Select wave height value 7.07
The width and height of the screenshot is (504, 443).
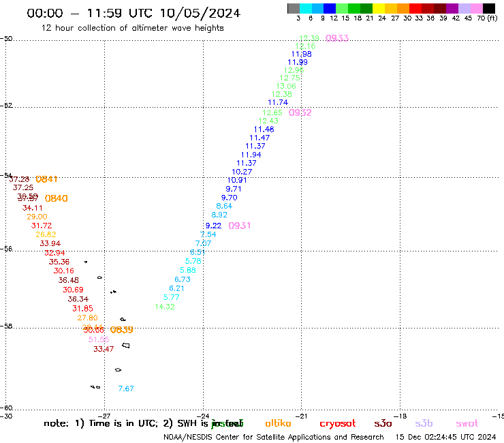pyautogui.click(x=203, y=243)
